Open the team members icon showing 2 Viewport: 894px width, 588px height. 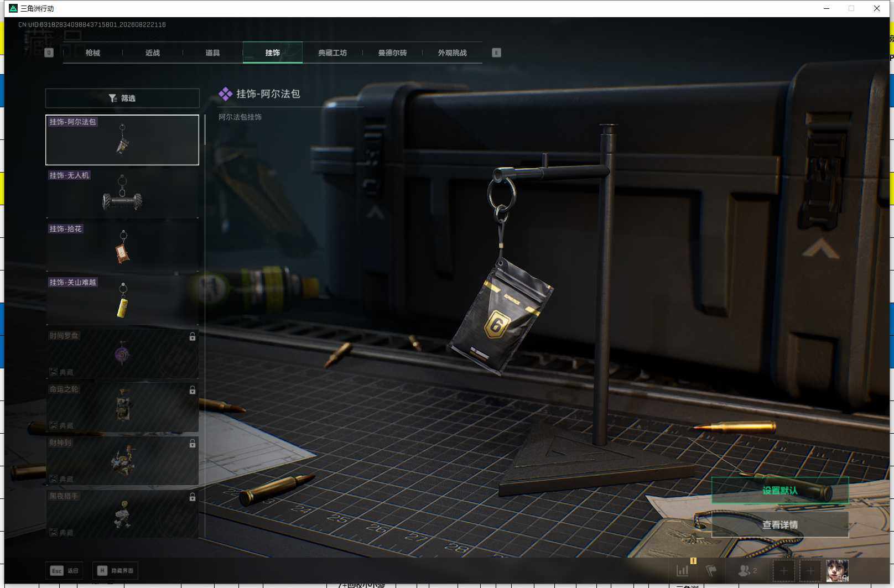[748, 570]
